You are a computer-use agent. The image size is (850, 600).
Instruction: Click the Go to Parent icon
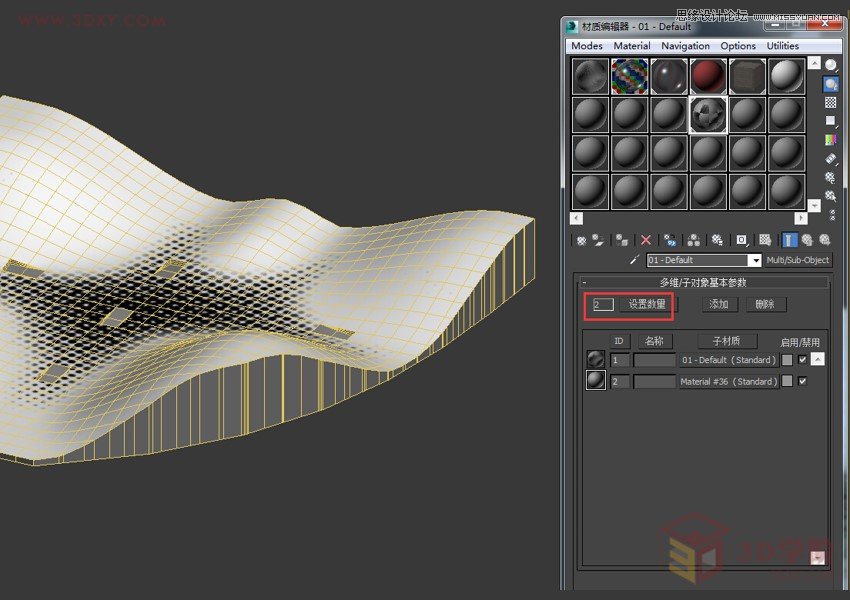[807, 240]
